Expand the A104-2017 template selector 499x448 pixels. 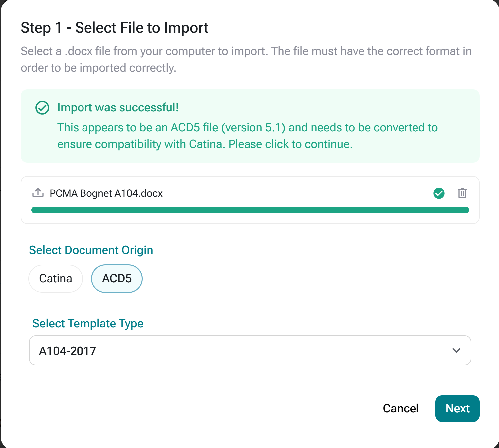[x=250, y=350]
